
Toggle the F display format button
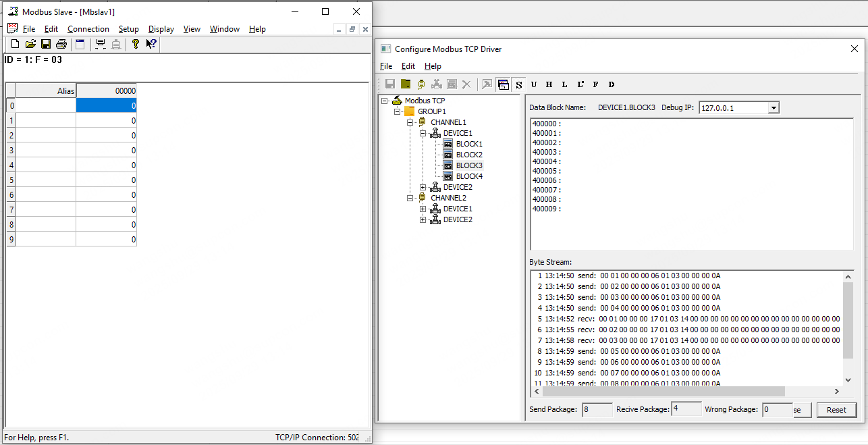[595, 84]
